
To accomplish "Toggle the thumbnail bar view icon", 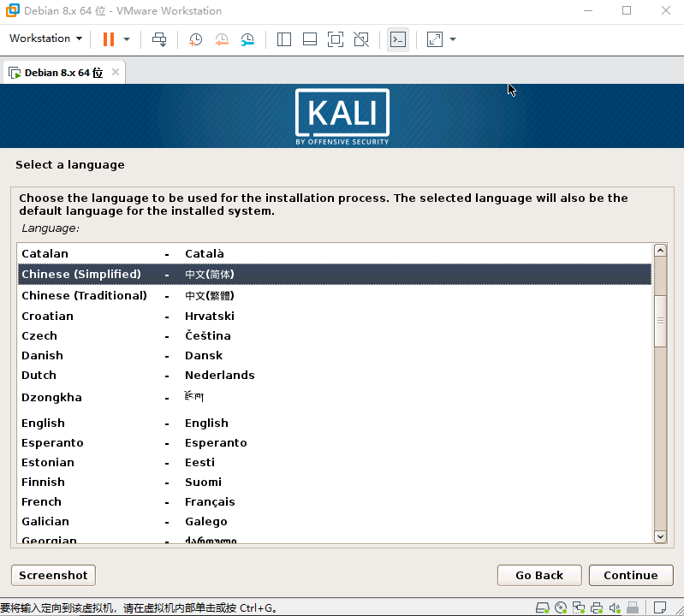I will 310,39.
